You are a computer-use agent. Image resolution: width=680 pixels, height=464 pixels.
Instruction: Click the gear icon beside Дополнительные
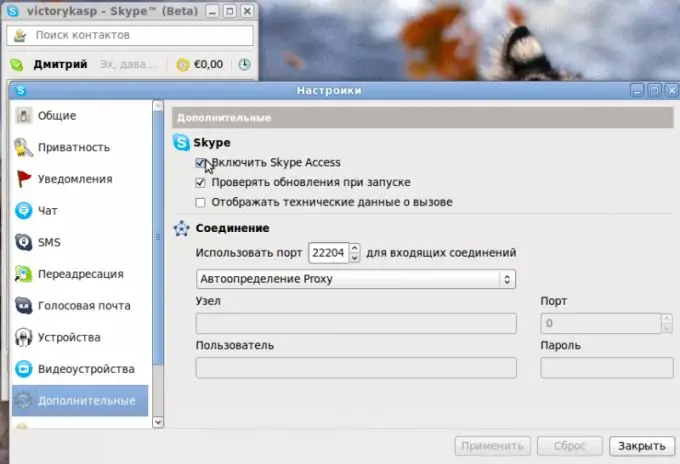coord(23,401)
